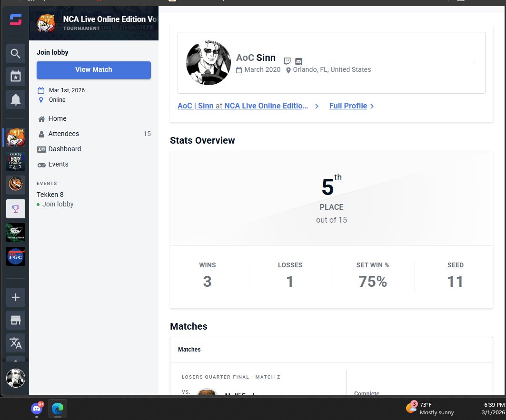Select the orange dragon tournament sidebar icon

(16, 185)
